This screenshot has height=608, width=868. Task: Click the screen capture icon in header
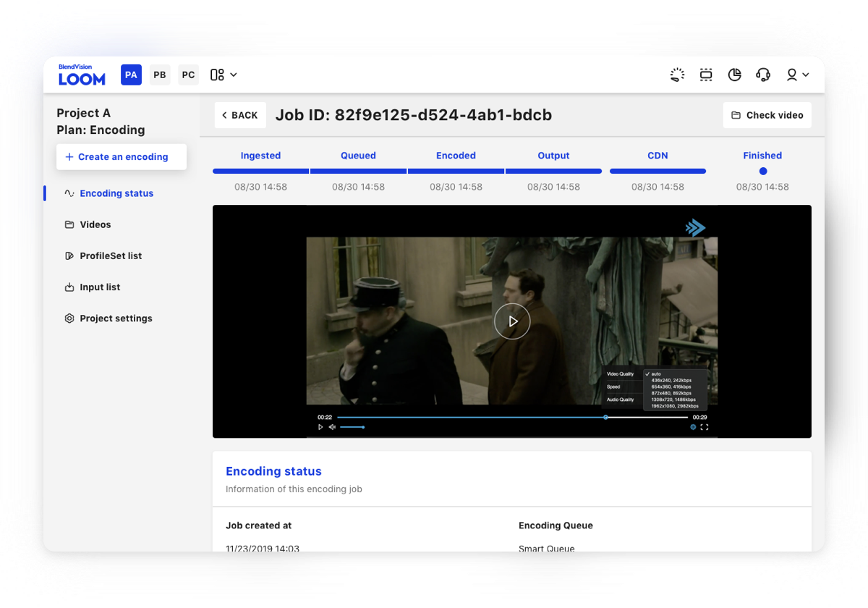[706, 75]
